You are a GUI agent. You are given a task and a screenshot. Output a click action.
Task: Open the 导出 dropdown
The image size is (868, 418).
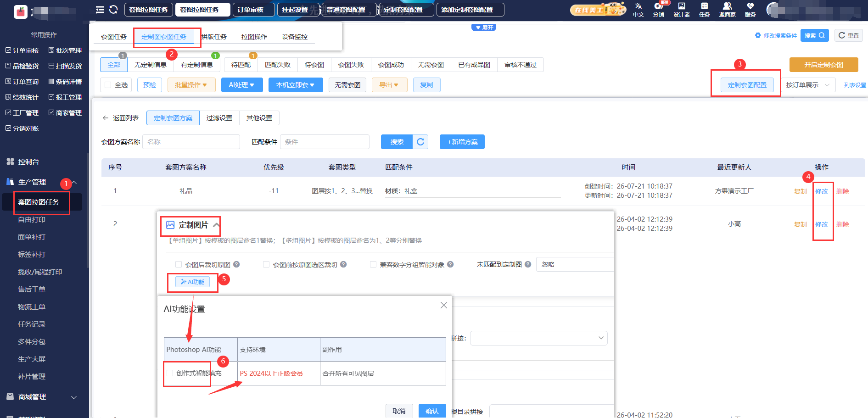point(389,85)
